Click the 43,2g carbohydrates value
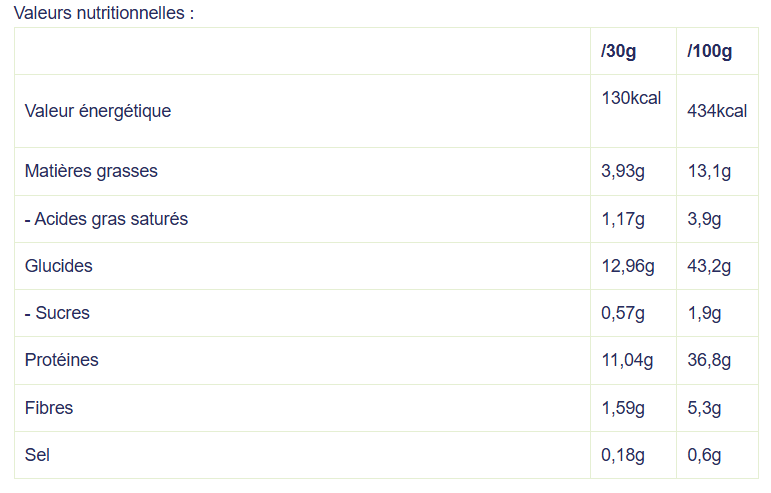This screenshot has width=771, height=493. pos(709,266)
